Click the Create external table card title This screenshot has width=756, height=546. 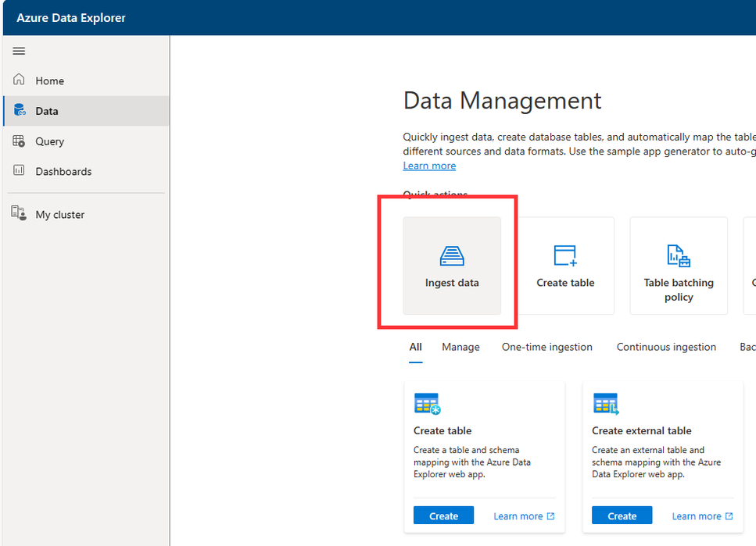641,431
